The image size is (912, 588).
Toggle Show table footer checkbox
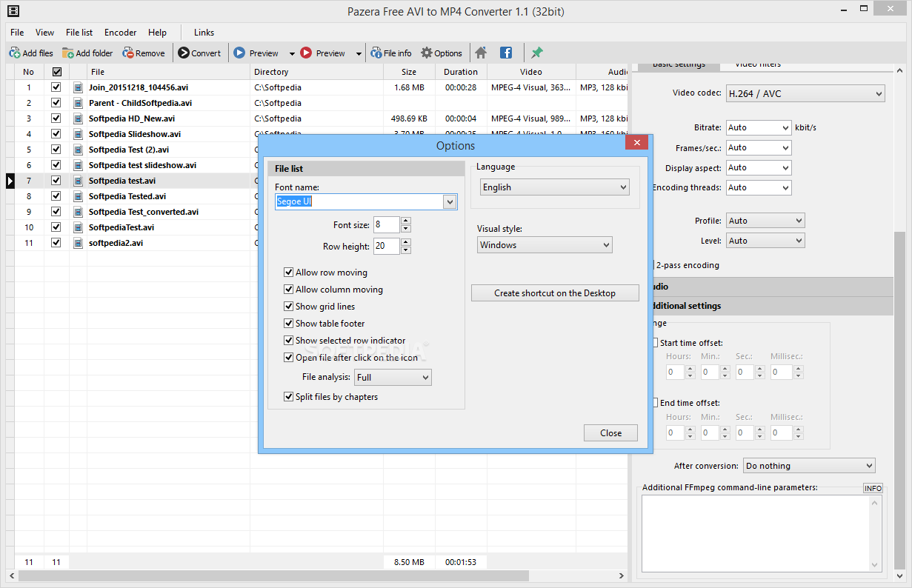[289, 324]
